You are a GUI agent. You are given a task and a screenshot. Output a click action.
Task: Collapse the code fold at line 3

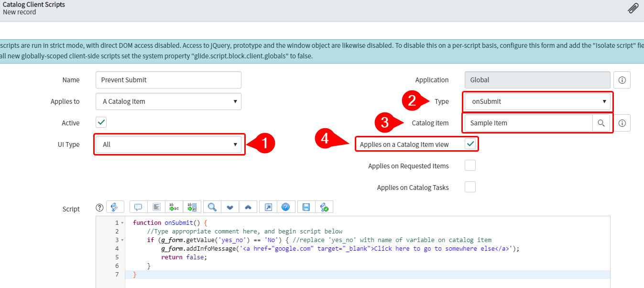[122, 240]
